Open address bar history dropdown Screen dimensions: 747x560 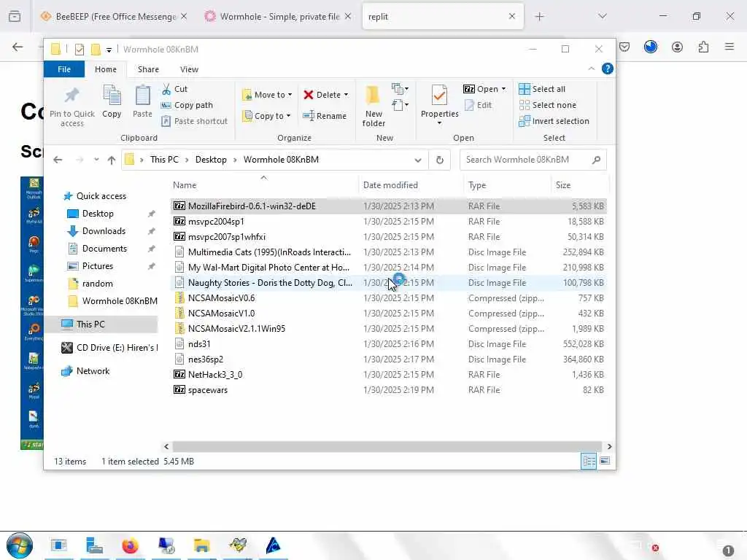tap(418, 160)
